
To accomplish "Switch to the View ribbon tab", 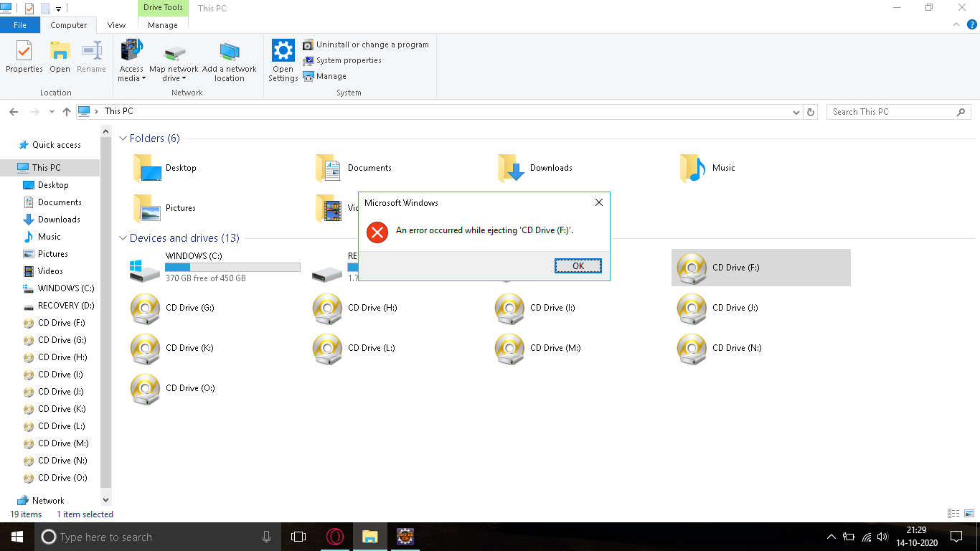I will tap(117, 25).
